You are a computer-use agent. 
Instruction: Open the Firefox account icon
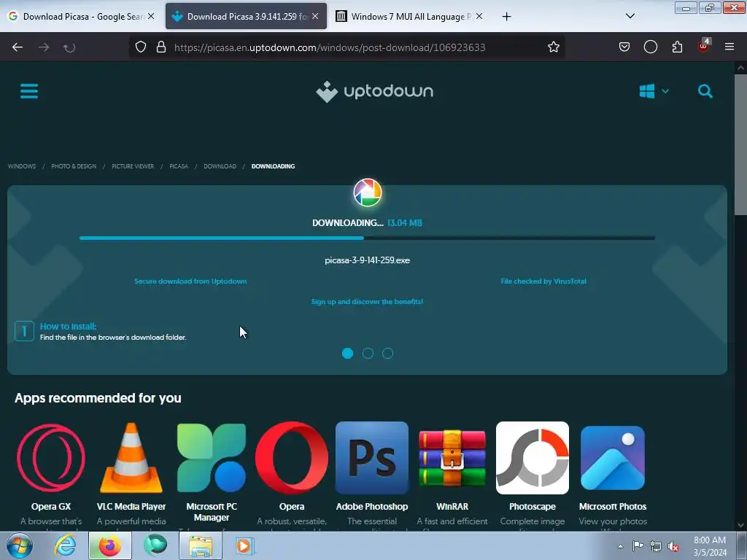click(650, 47)
